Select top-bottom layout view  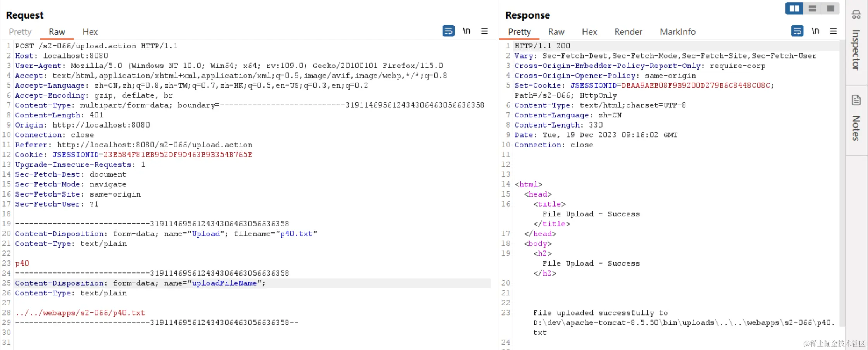pyautogui.click(x=813, y=9)
